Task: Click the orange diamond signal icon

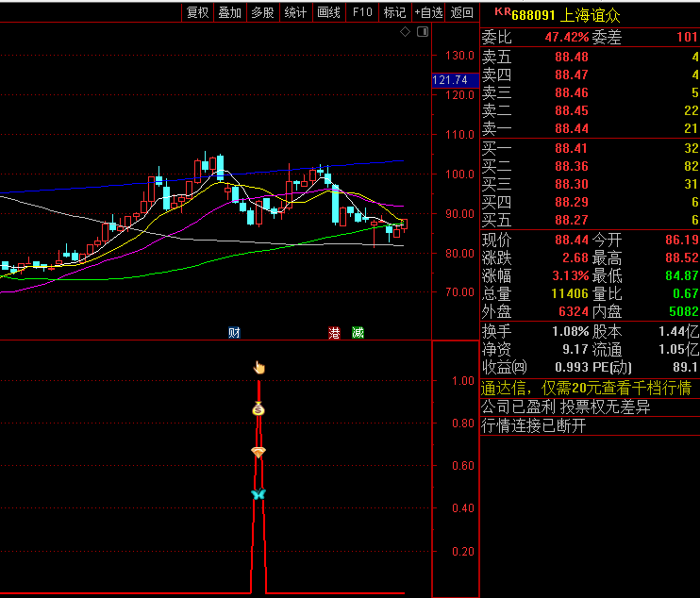Action: click(x=258, y=452)
